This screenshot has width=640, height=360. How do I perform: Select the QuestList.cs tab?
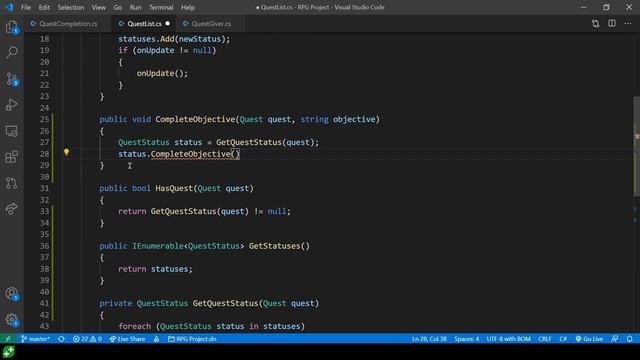coord(144,24)
